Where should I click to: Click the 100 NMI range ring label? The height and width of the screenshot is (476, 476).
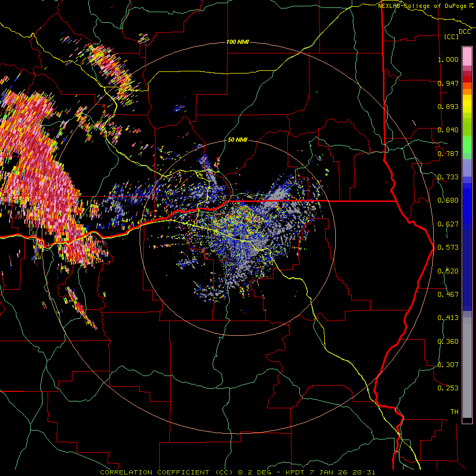[x=237, y=42]
